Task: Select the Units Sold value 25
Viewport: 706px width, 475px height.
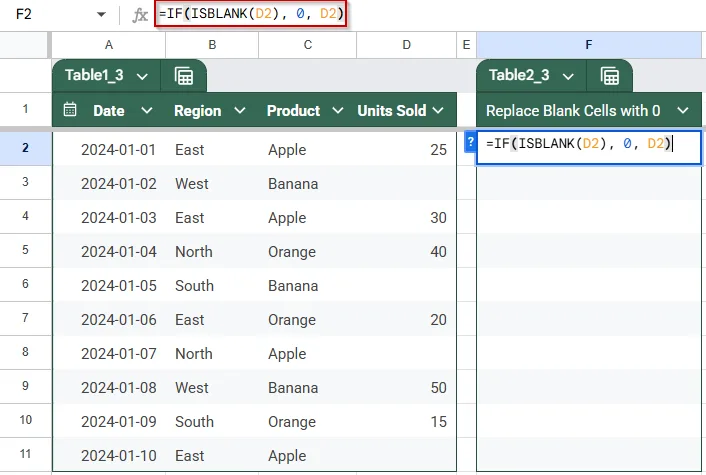Action: pos(407,149)
